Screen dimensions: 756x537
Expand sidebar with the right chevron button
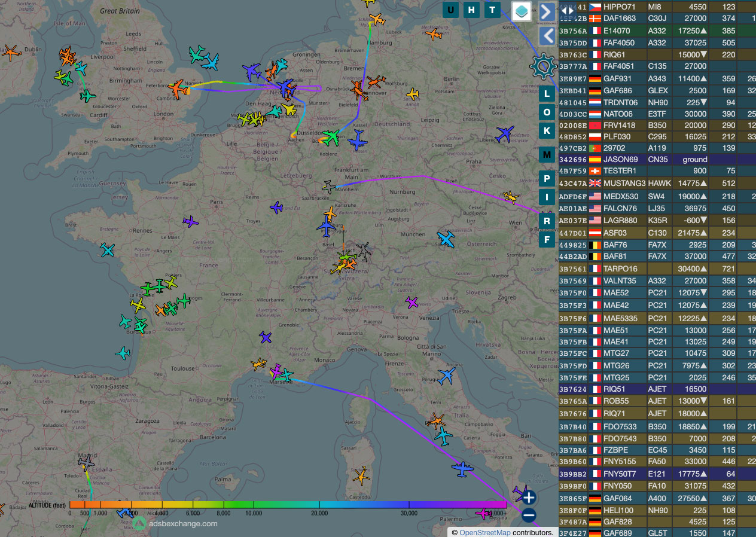[x=547, y=12]
